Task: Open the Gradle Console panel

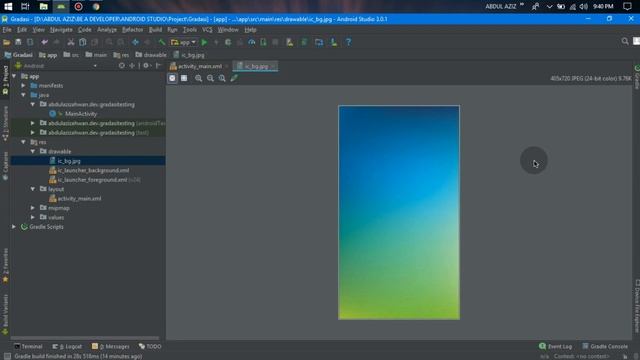Action: tap(605, 346)
